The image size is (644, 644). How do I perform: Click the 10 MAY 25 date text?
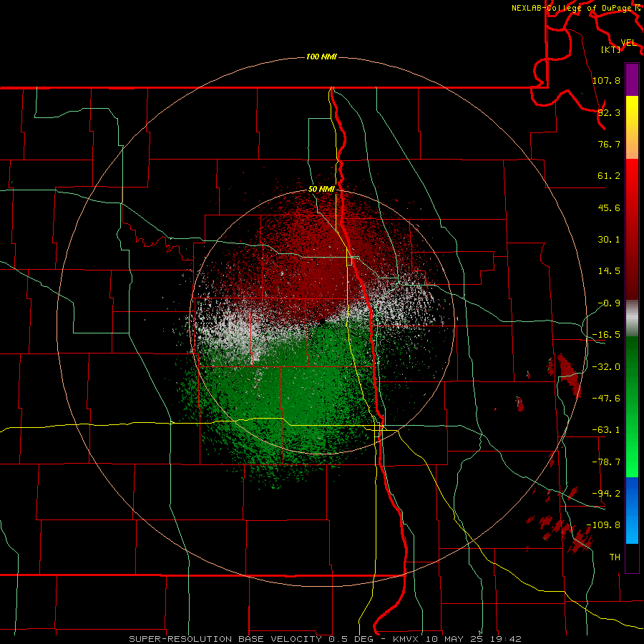(x=454, y=639)
